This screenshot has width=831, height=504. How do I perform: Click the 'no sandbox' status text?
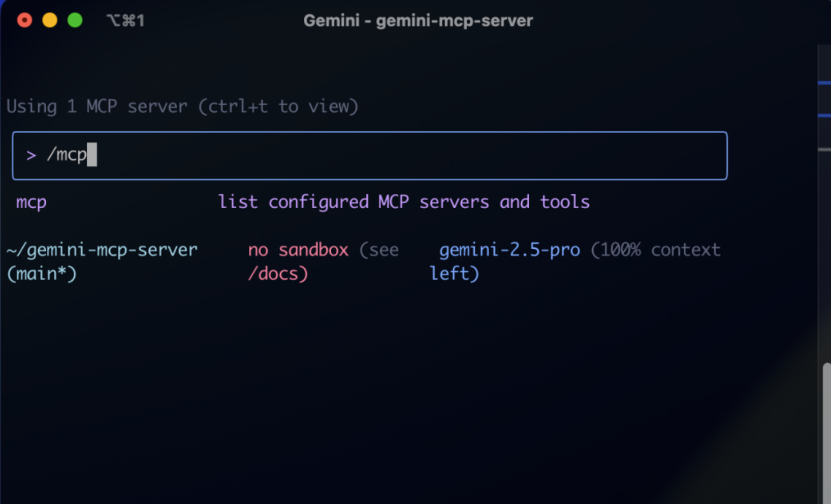point(298,250)
